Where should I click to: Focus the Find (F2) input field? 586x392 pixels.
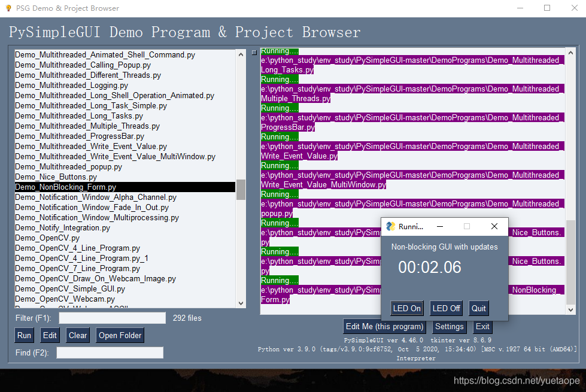pyautogui.click(x=110, y=353)
